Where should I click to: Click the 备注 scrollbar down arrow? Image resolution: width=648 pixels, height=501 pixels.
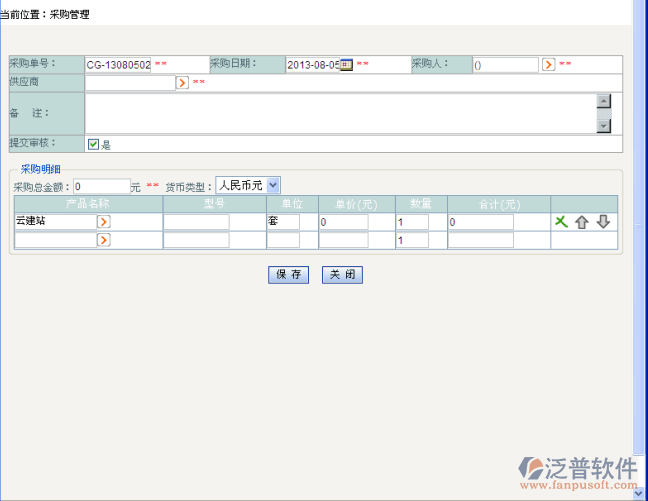pyautogui.click(x=604, y=126)
